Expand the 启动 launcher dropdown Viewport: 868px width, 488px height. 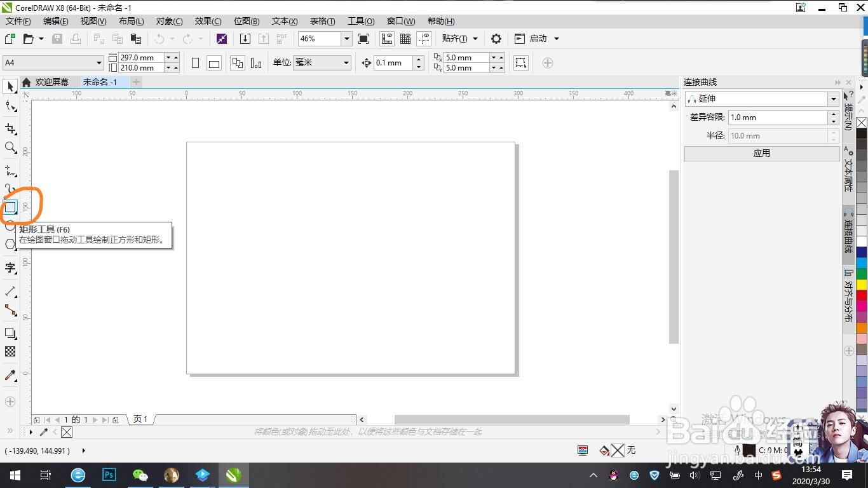click(x=557, y=39)
